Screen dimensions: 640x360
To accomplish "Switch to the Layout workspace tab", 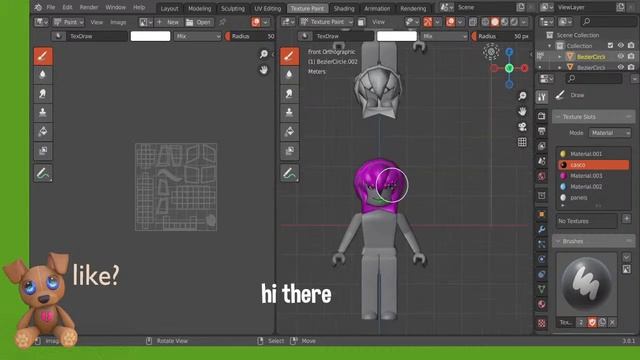I will tap(169, 8).
